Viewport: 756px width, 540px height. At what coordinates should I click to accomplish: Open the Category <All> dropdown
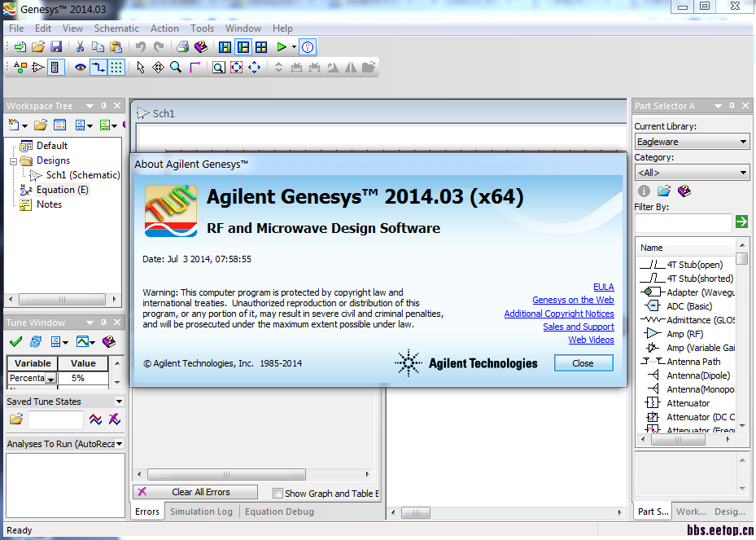[x=692, y=173]
